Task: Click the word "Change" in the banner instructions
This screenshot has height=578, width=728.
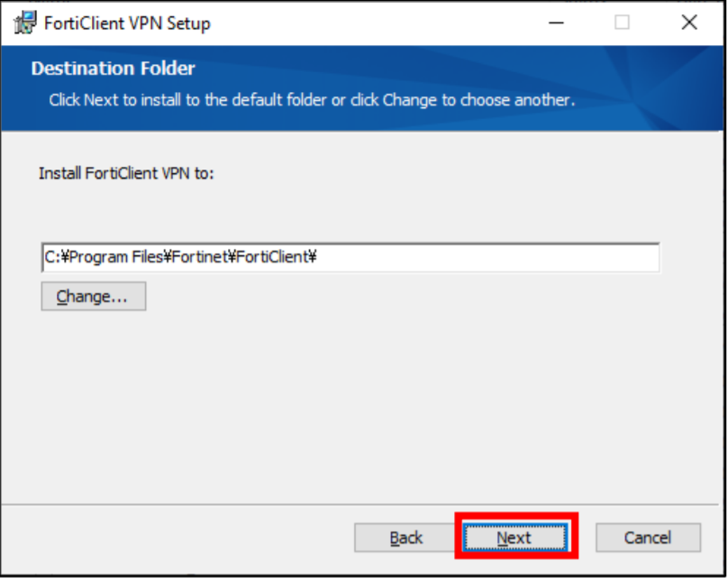Action: coord(409,100)
